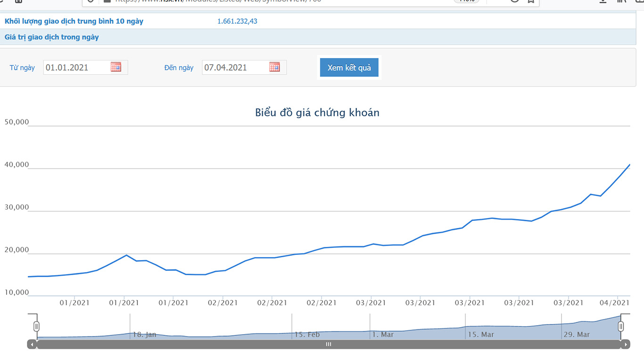Click the 15. Mar marker in navigator
This screenshot has width=644, height=362.
pos(481,334)
